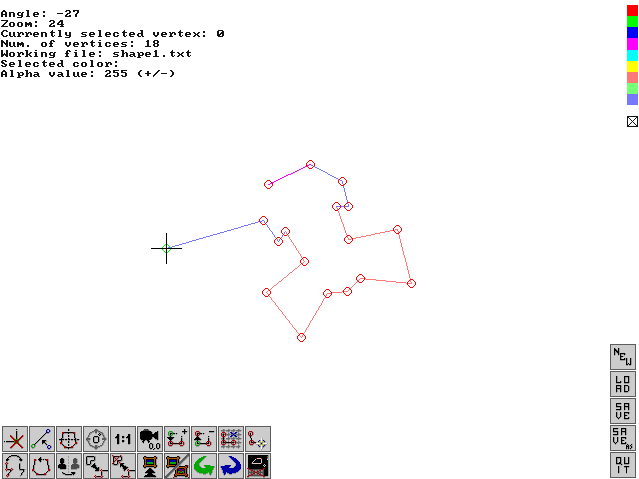Click the black monitor icon at toolbar end
Screen dimensions: 639x479
coord(258,466)
